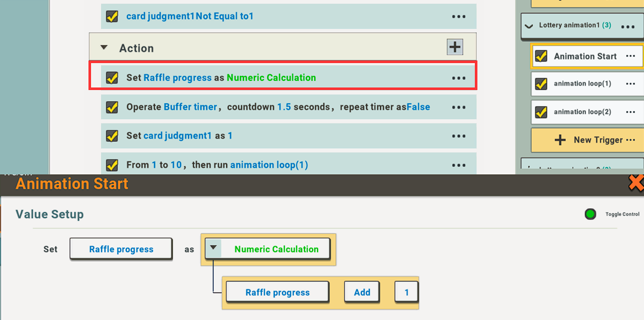Screen dimensions: 644x320
Task: Collapse the Lottery animation1 group chevron
Action: pos(529,26)
